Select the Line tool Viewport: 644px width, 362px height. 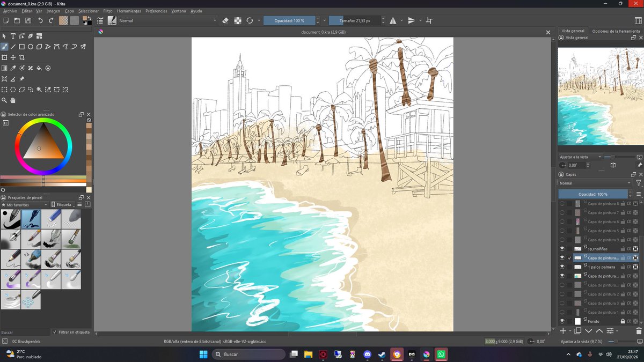point(13,47)
